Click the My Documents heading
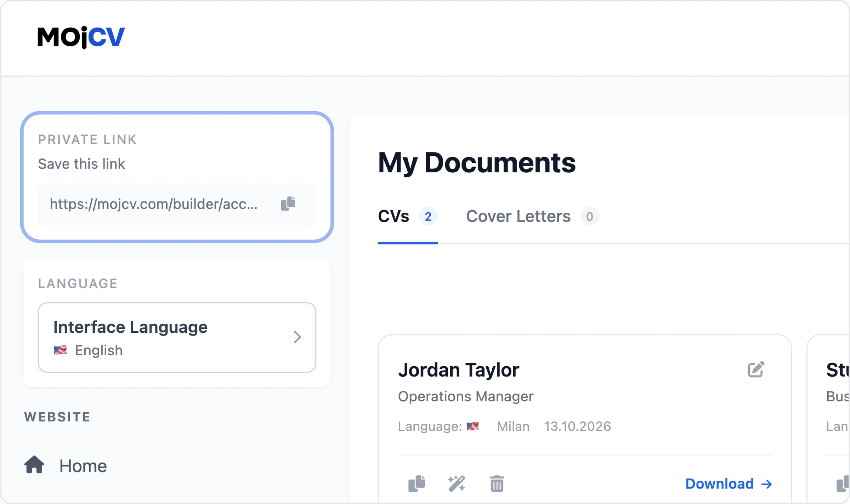 pos(477,163)
